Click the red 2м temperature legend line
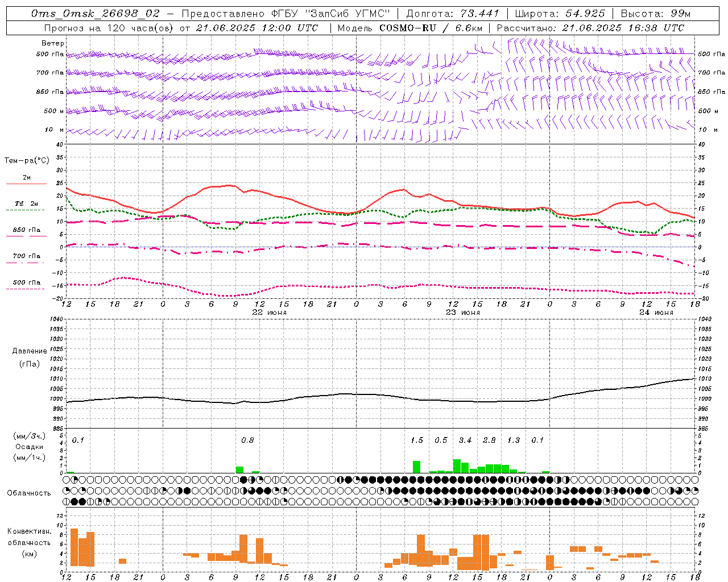728x582 pixels. 26,184
